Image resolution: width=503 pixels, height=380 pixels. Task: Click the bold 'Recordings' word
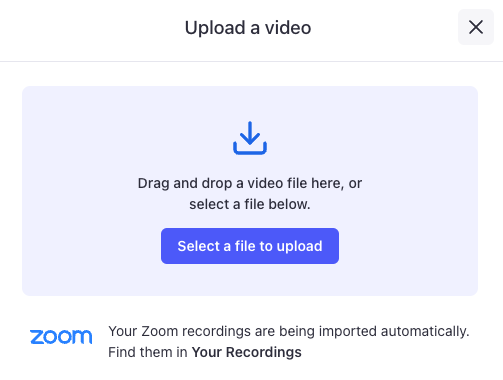(264, 352)
